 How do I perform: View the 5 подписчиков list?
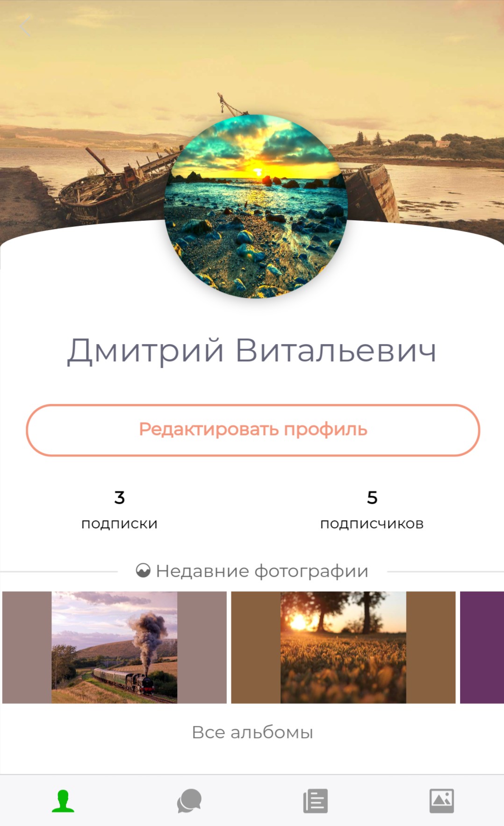[372, 510]
